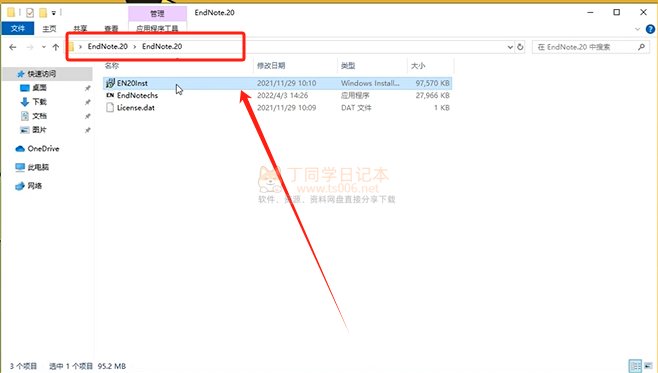The width and height of the screenshot is (658, 373).
Task: Click the EndNotechs EN icon
Action: click(110, 95)
